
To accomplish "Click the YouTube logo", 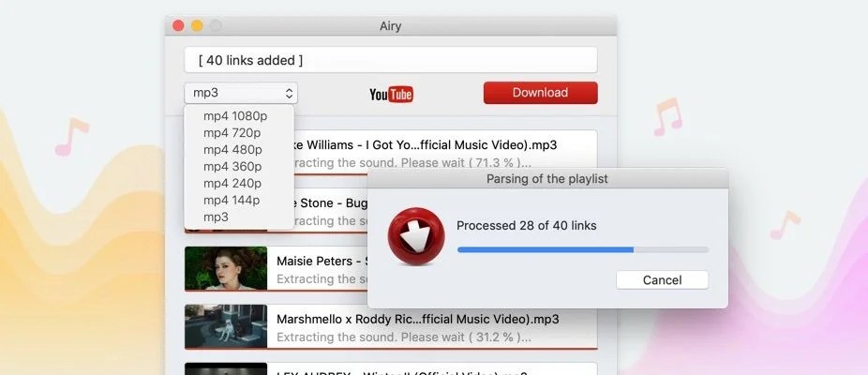I will tap(392, 94).
